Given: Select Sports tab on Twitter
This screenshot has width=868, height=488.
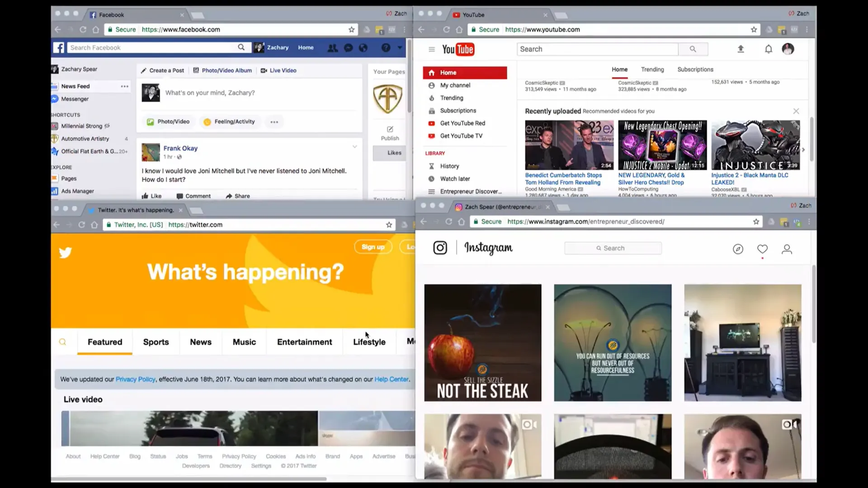Looking at the screenshot, I should tap(156, 342).
